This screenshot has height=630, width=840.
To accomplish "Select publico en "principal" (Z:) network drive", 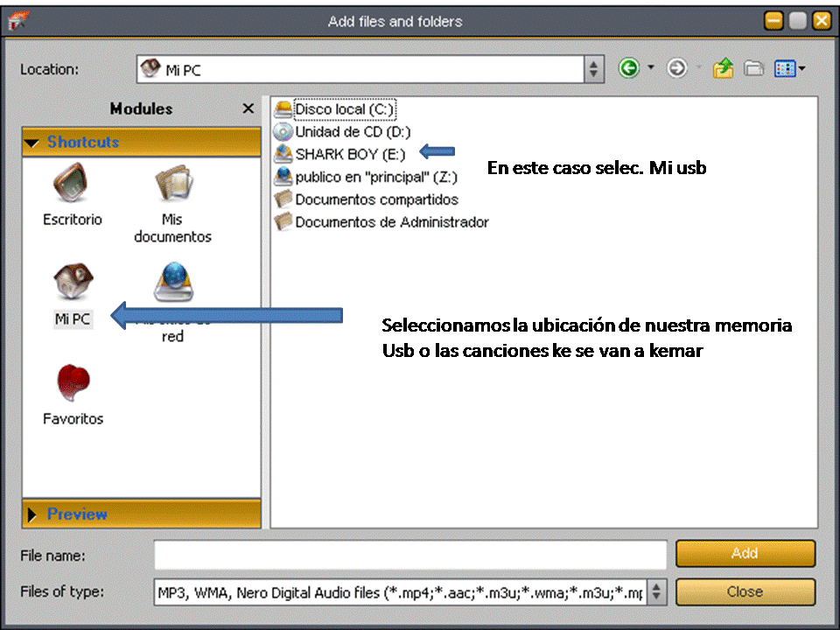I will coord(366,177).
